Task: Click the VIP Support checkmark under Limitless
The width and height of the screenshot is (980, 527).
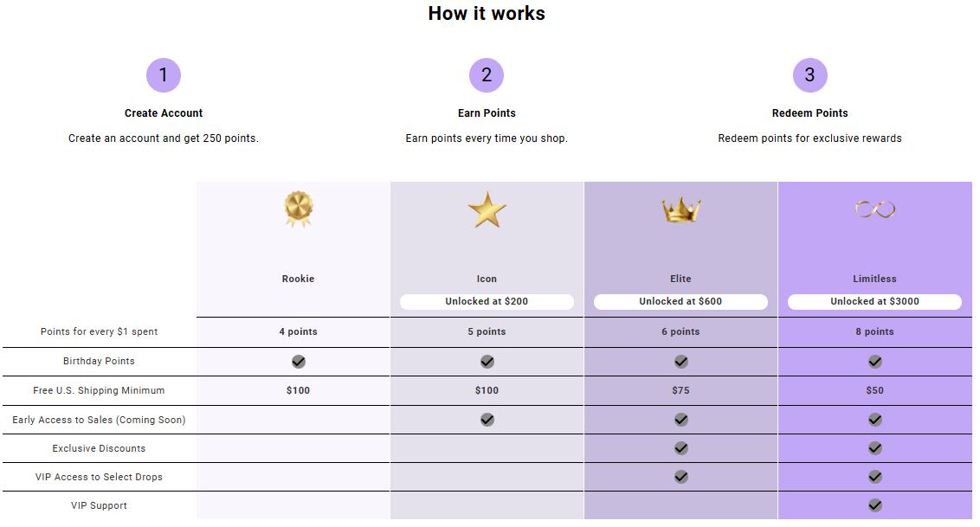Action: [875, 505]
